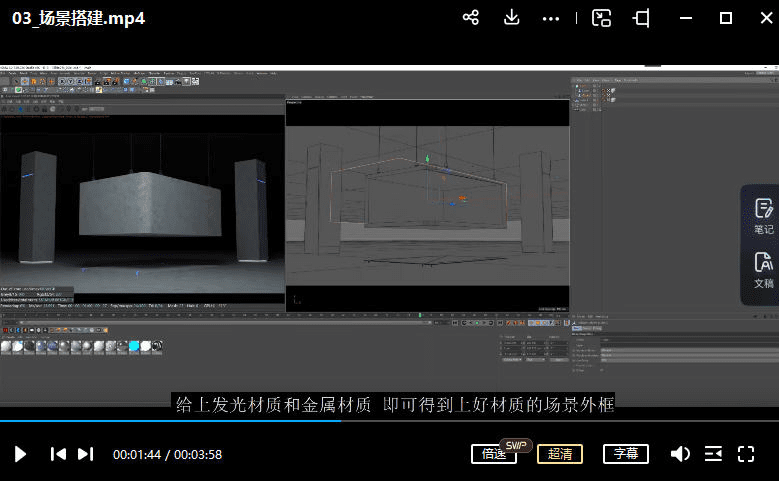Click the 03_场景搭建.mp4 title

point(78,18)
